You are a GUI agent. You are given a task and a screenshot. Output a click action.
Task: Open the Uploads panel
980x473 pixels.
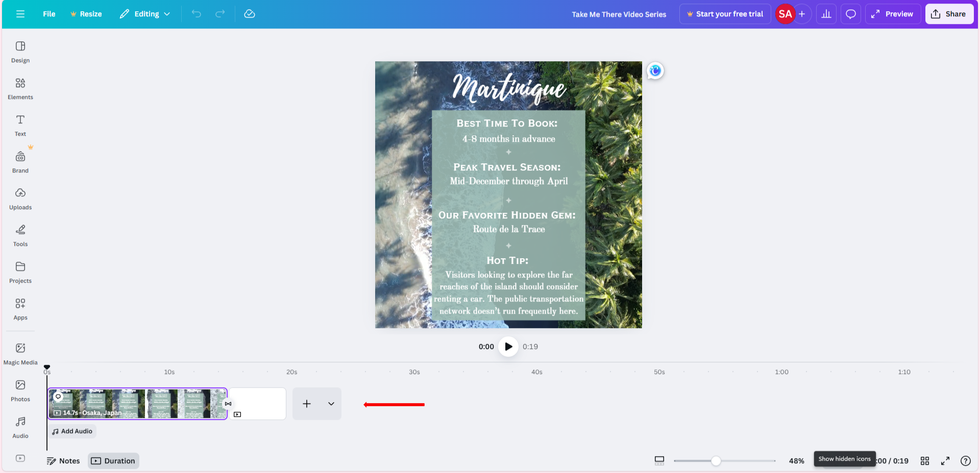20,198
